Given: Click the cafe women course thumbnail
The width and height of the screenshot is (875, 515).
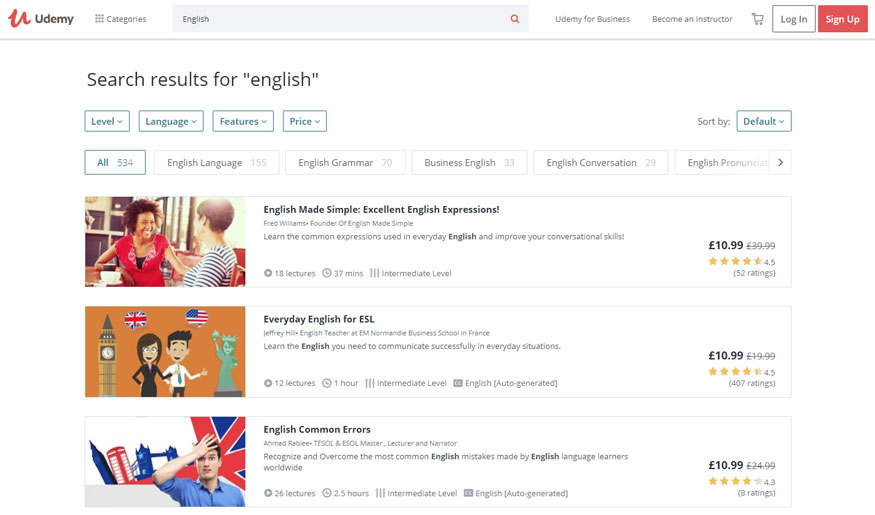Looking at the screenshot, I should [x=165, y=242].
